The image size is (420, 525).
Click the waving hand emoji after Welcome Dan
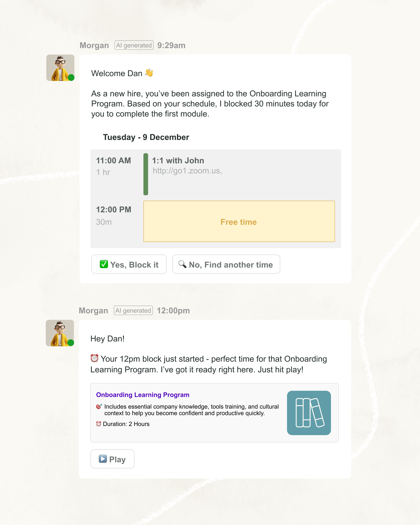click(149, 73)
